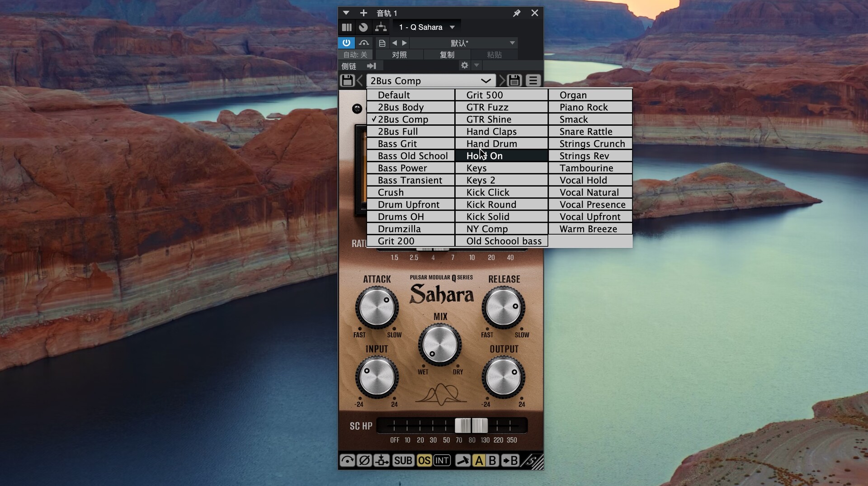The height and width of the screenshot is (486, 868).
Task: Click the bypass arc icon beside power
Action: pyautogui.click(x=364, y=43)
